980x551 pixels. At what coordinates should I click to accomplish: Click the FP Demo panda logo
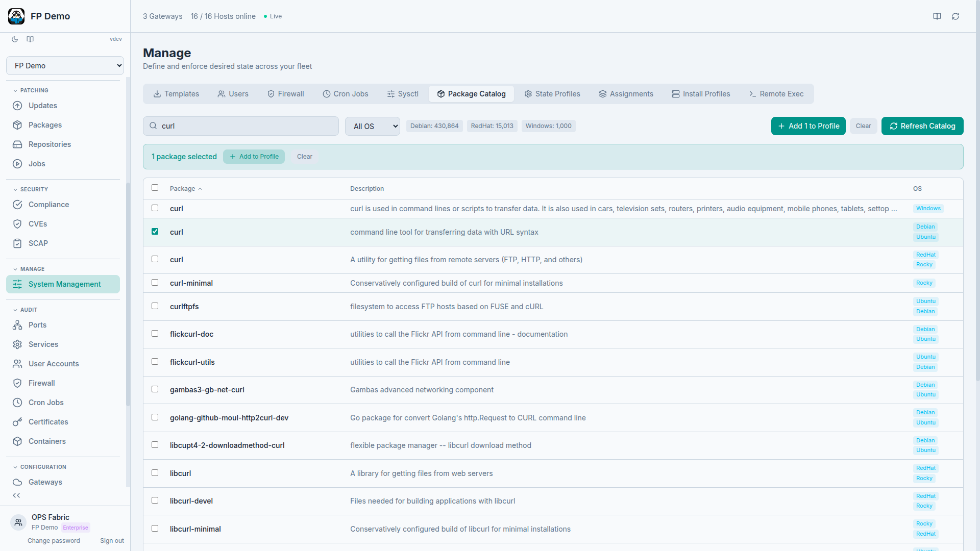click(16, 16)
